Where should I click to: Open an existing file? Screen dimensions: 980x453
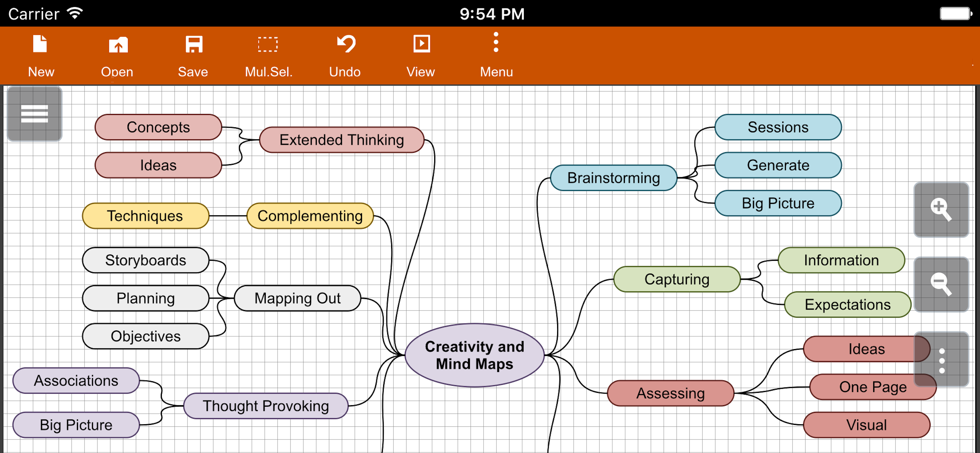117,54
